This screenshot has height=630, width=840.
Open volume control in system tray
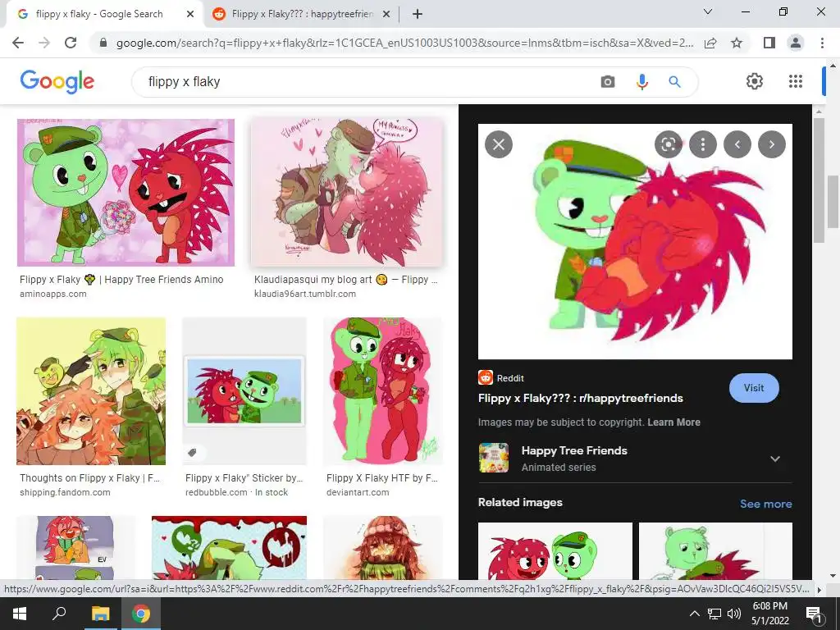click(734, 614)
